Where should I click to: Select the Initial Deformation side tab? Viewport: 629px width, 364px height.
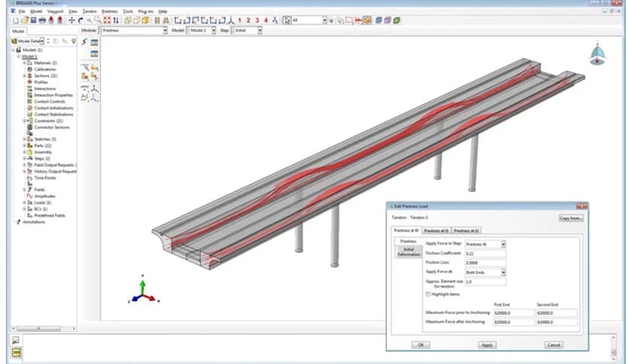pos(407,252)
